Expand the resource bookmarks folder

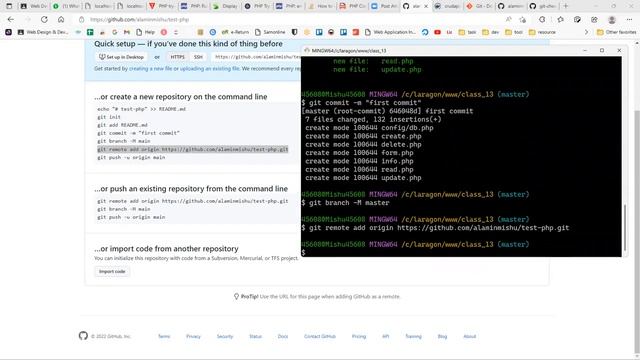click(x=542, y=32)
